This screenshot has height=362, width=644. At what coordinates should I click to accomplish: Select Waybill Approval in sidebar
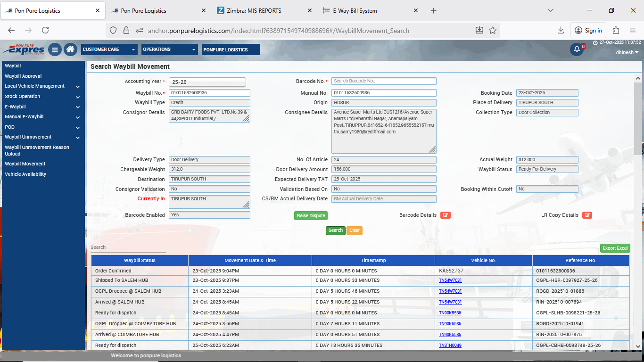[x=23, y=76]
